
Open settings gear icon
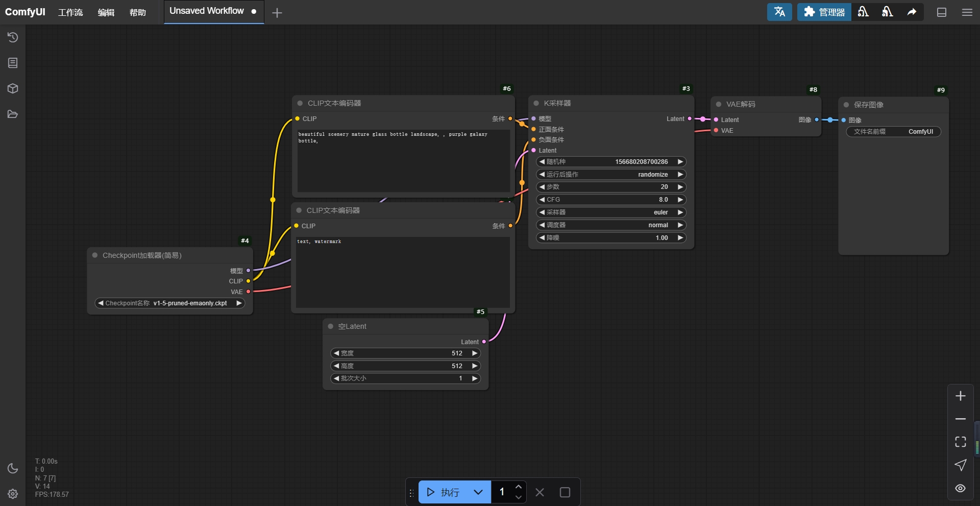[x=13, y=494]
